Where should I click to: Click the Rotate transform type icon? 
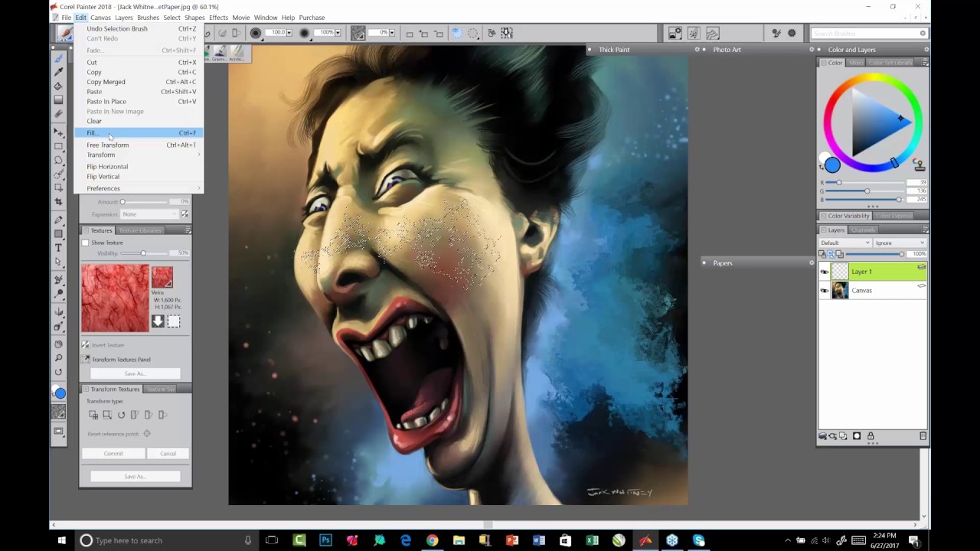[121, 415]
